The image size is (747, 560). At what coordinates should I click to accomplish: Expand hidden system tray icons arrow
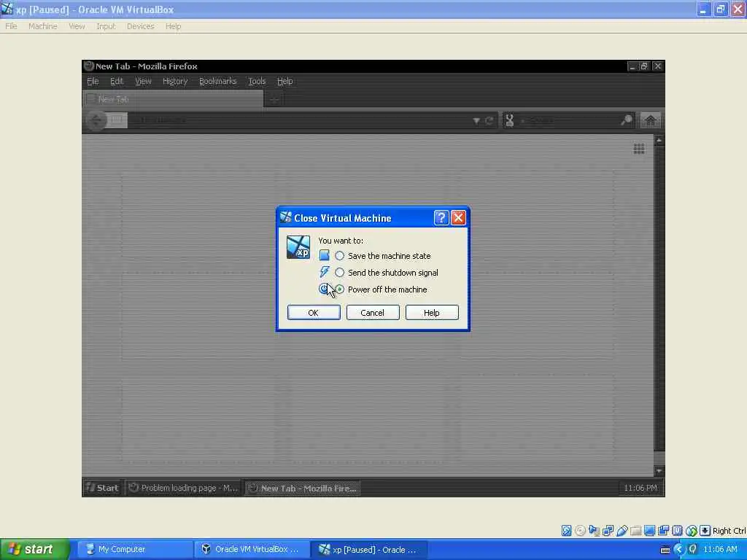(679, 550)
